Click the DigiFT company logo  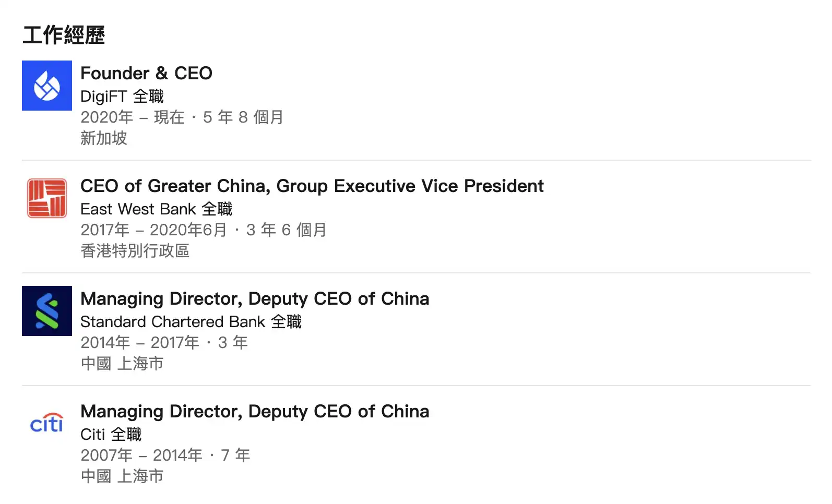[x=47, y=86]
